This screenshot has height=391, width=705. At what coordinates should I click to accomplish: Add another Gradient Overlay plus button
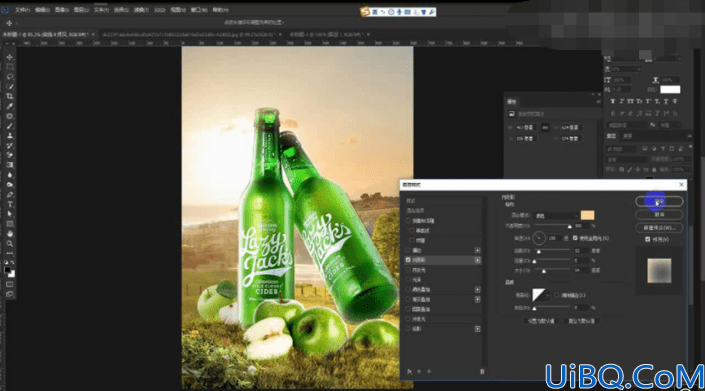click(x=477, y=299)
